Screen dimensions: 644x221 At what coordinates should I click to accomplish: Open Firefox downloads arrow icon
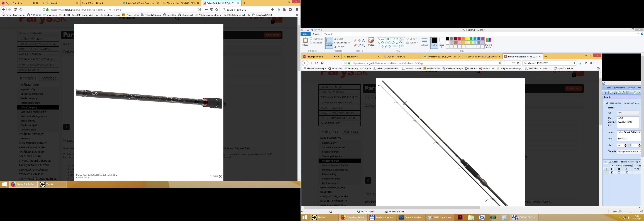pos(279,9)
